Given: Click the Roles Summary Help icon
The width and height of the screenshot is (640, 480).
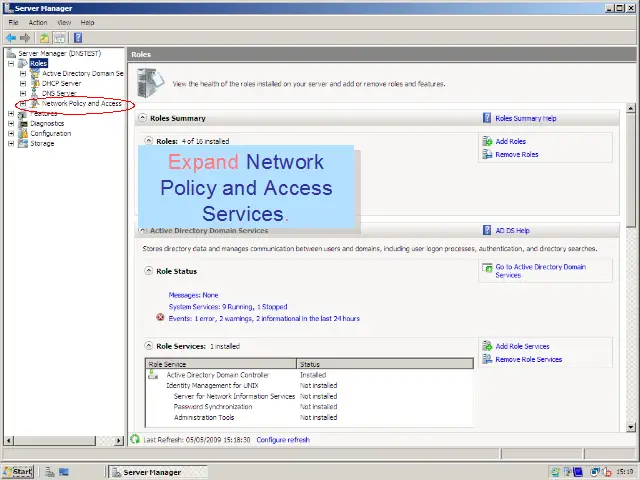Looking at the screenshot, I should (487, 118).
